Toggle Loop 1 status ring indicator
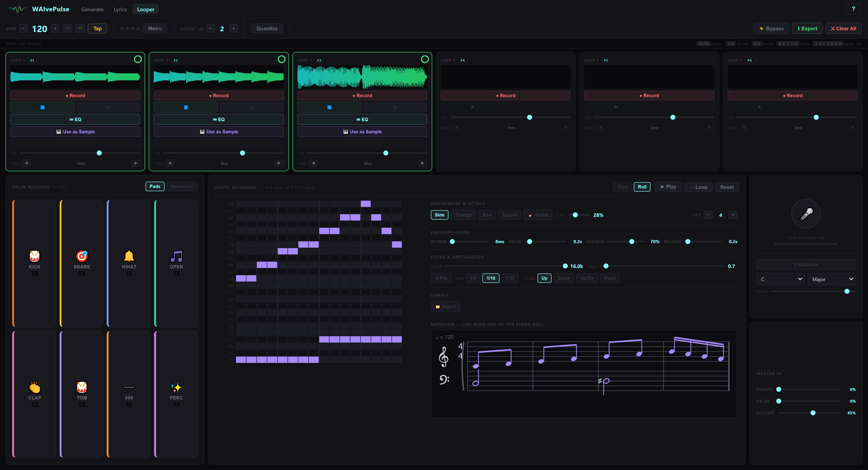868x470 pixels. point(138,59)
